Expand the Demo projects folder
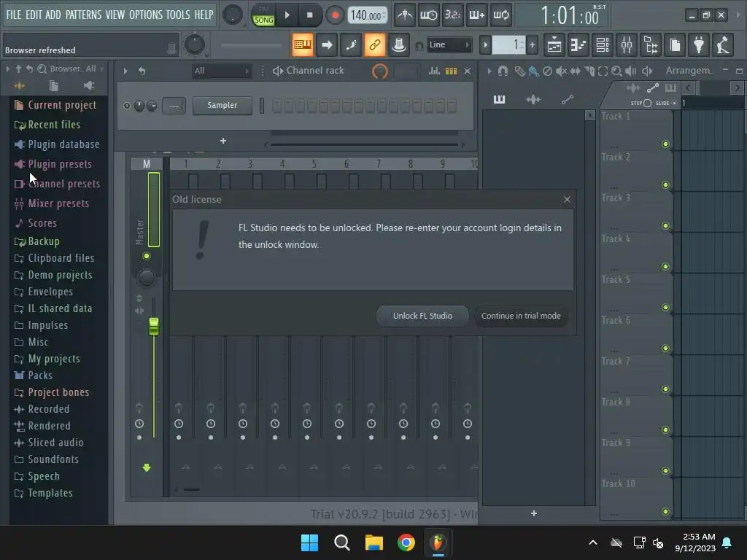Image resolution: width=747 pixels, height=560 pixels. click(53, 275)
